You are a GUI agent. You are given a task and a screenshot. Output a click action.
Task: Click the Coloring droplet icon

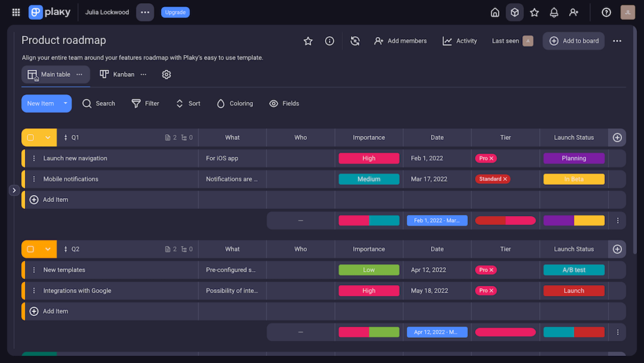tap(221, 103)
